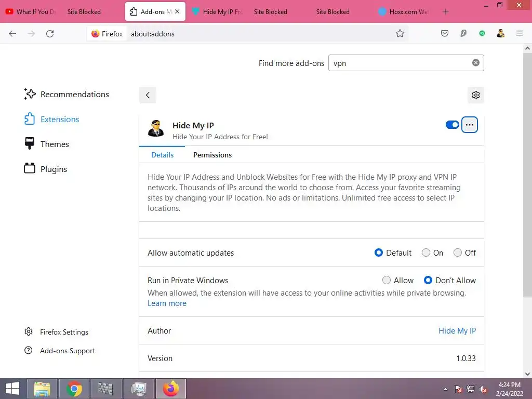Screen dimensions: 532x399
Task: Clear the vpn search field
Action: click(x=476, y=63)
